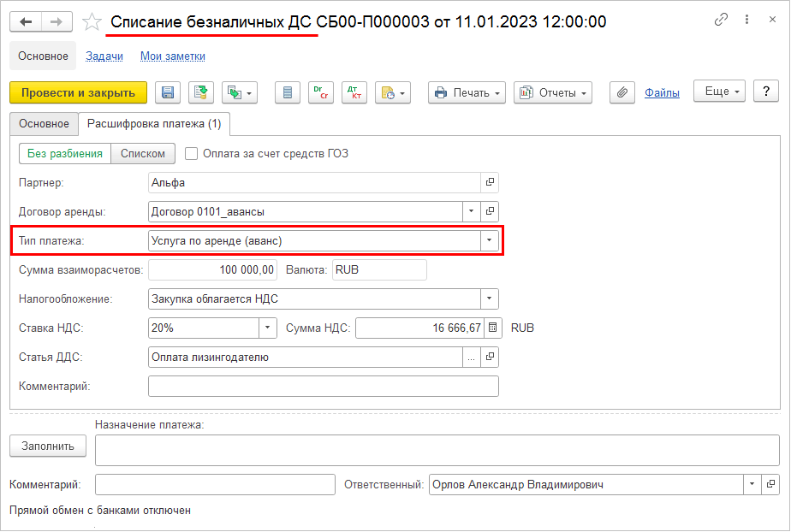This screenshot has width=791, height=532.
Task: Expand the Налогообложение dropdown
Action: (489, 299)
